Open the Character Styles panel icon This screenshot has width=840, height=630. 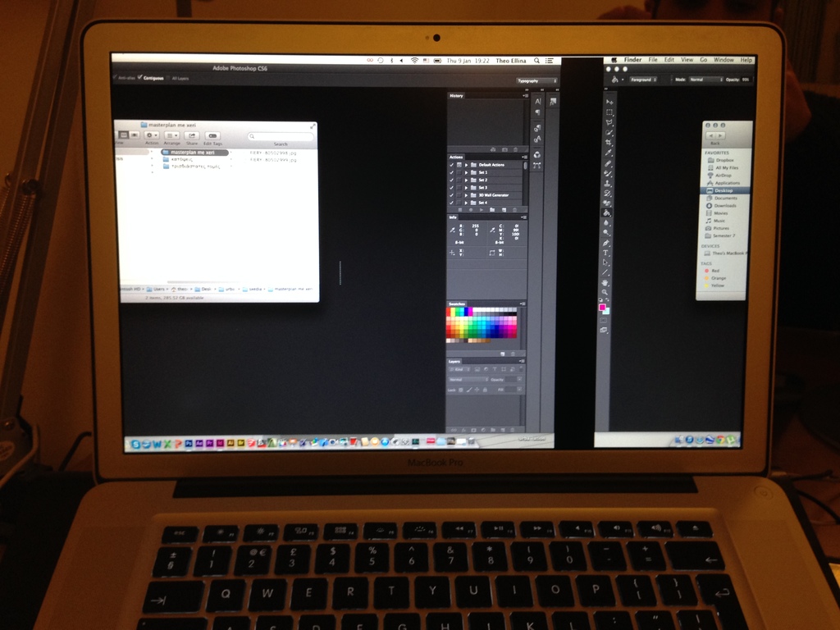tap(537, 139)
